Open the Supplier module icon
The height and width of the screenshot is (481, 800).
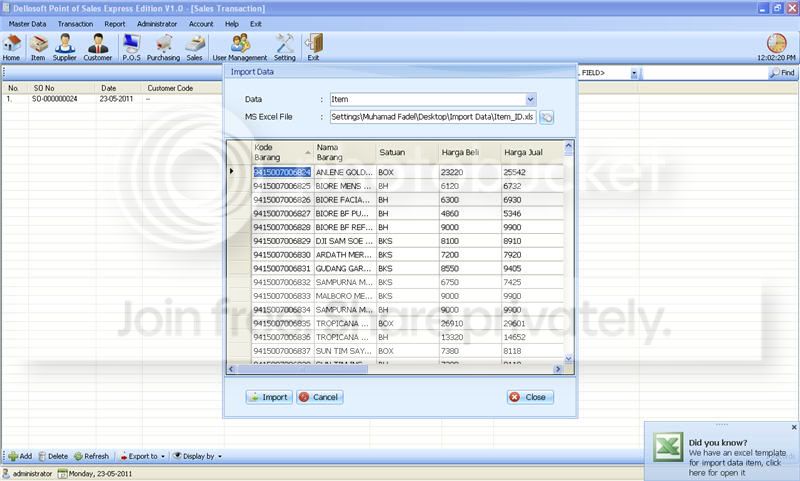tap(64, 47)
